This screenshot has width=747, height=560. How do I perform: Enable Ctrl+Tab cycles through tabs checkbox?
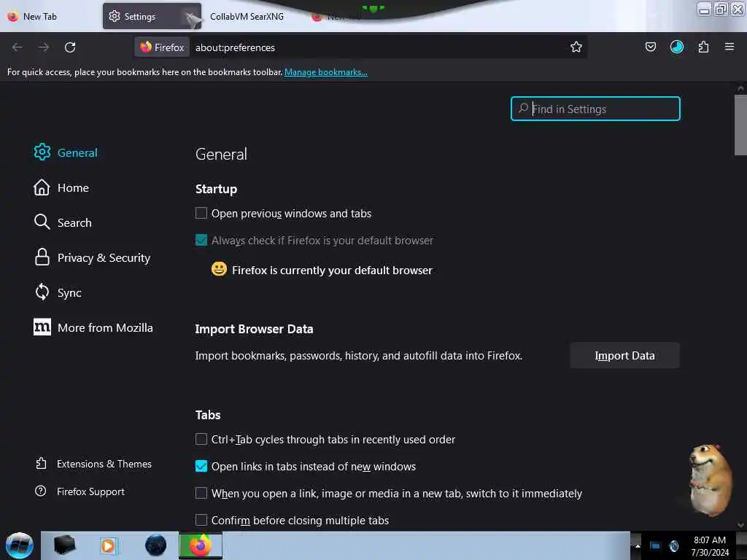(201, 438)
